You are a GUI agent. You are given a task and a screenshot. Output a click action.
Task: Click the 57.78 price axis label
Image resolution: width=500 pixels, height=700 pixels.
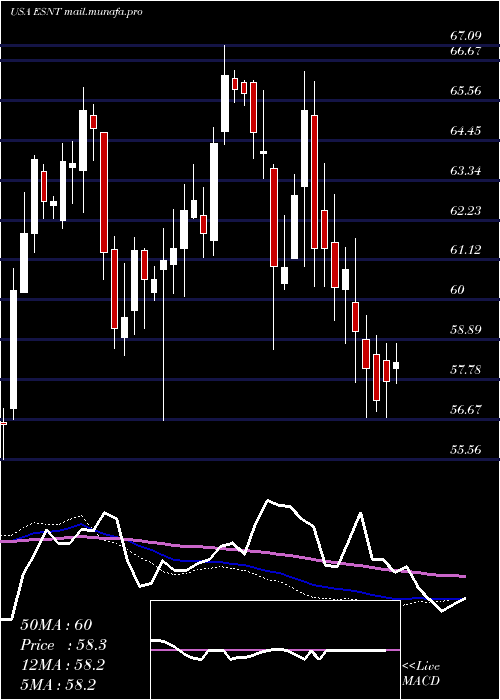[x=466, y=370]
